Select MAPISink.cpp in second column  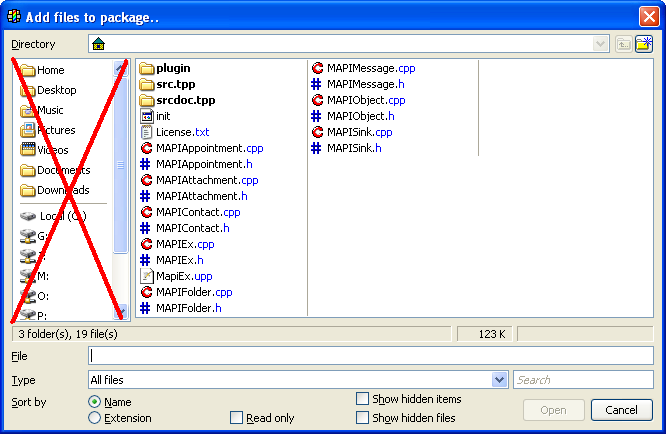(359, 132)
